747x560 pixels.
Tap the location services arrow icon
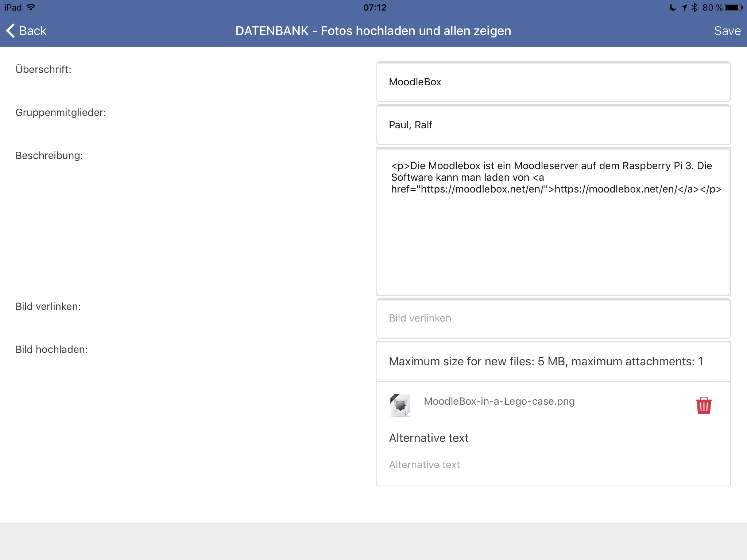coord(684,7)
